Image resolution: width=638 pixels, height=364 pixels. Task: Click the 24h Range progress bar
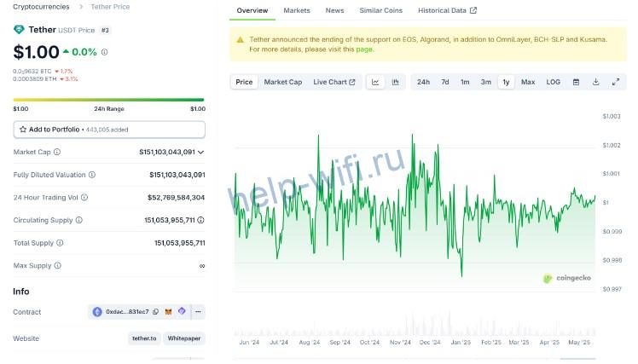tap(108, 100)
